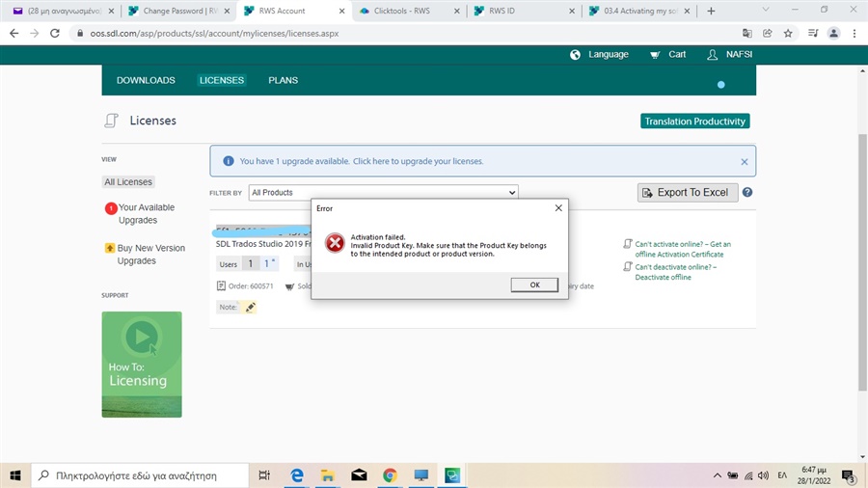The width and height of the screenshot is (868, 488).
Task: Open Trados Studio taskbar icon
Action: (x=452, y=475)
